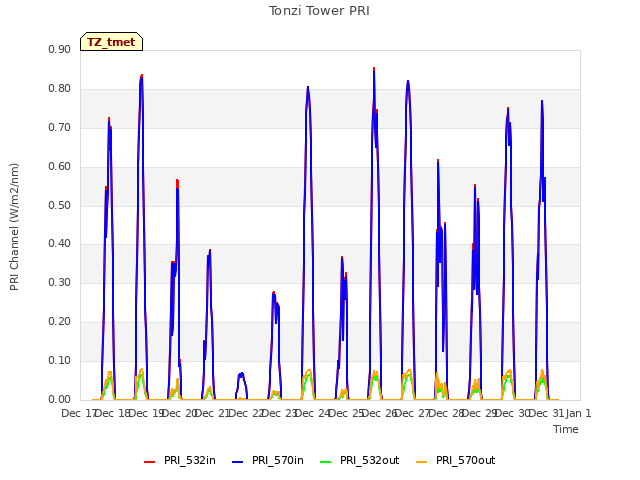Click the Dec 17 x-axis tick label
The image size is (640, 480).
(x=78, y=413)
